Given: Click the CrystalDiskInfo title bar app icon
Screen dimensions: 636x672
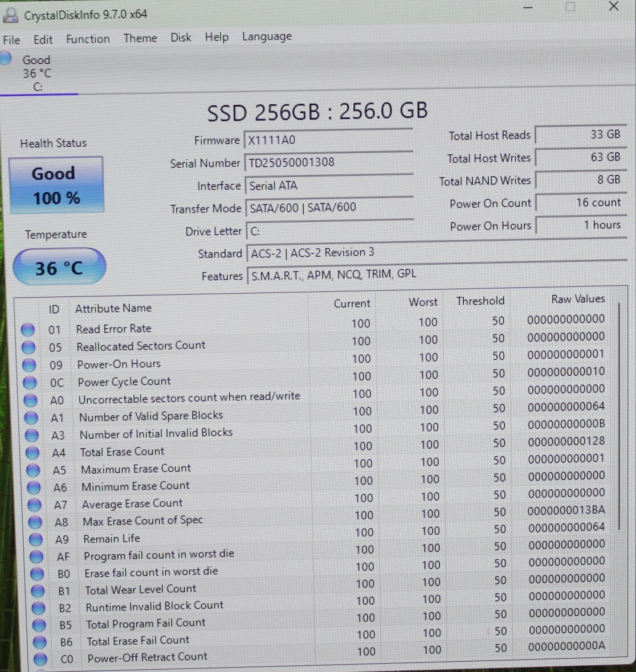Looking at the screenshot, I should click(10, 15).
